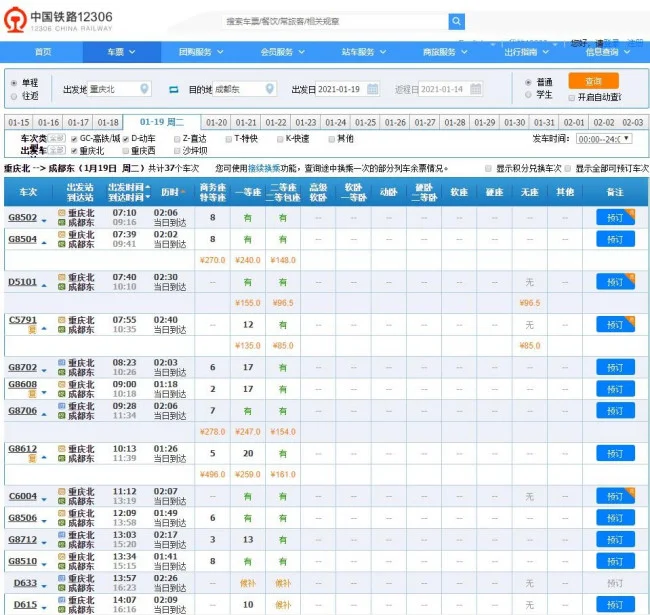
Task: Expand G8502 train details arrow
Action: pyautogui.click(x=44, y=221)
